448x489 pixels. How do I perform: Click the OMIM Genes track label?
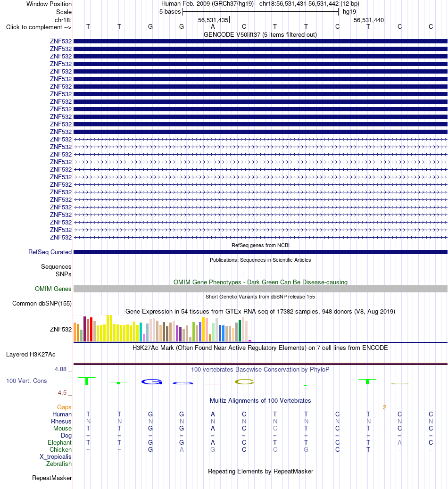point(53,289)
